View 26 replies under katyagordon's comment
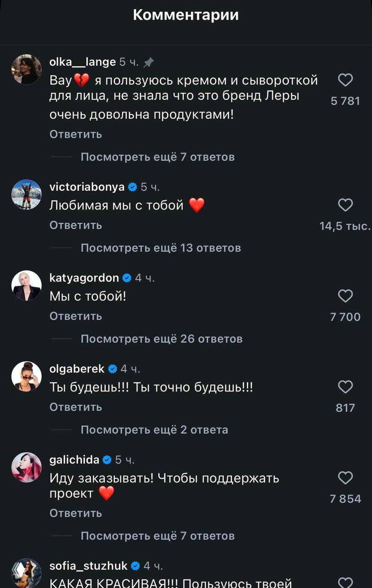The height and width of the screenshot is (588, 372). 162,339
